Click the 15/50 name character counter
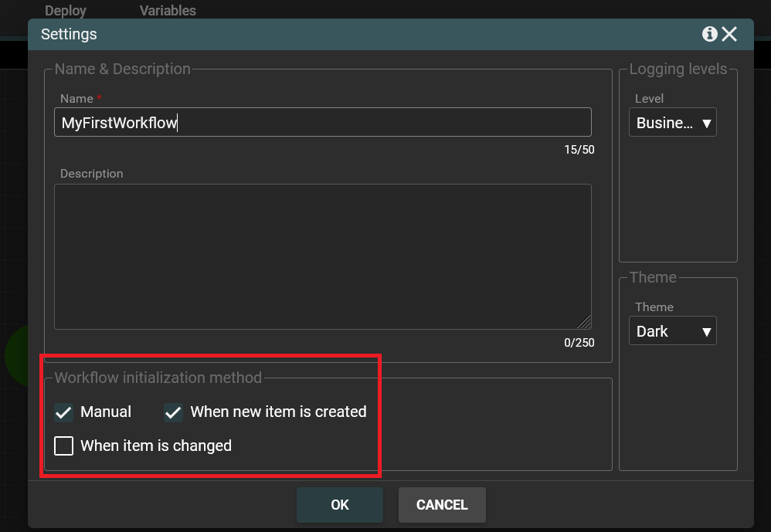The height and width of the screenshot is (532, 771). point(579,150)
